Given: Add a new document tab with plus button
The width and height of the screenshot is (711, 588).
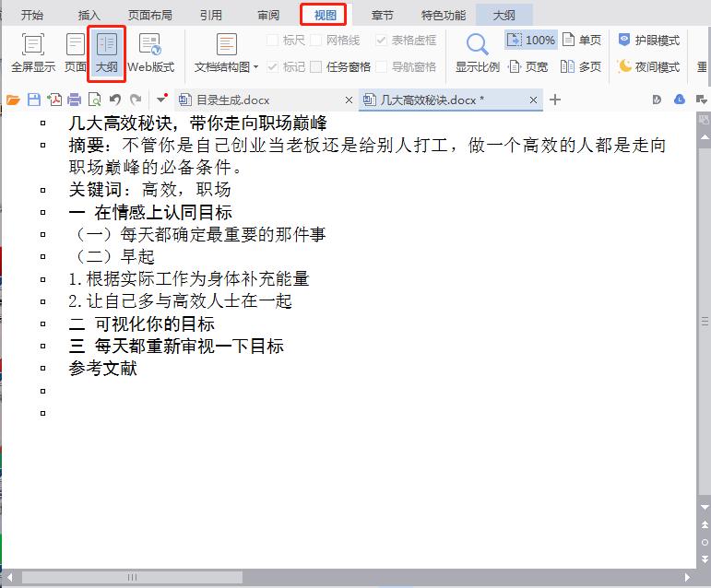Looking at the screenshot, I should (555, 100).
